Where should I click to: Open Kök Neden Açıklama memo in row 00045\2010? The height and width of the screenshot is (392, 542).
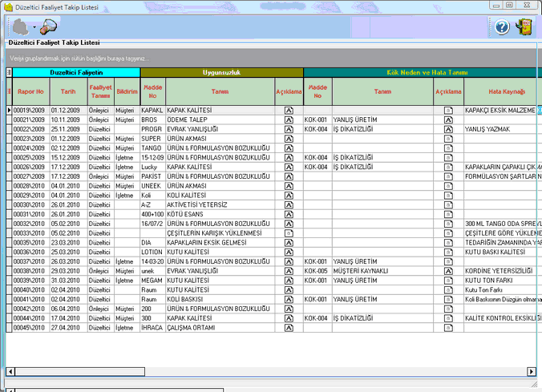(448, 328)
